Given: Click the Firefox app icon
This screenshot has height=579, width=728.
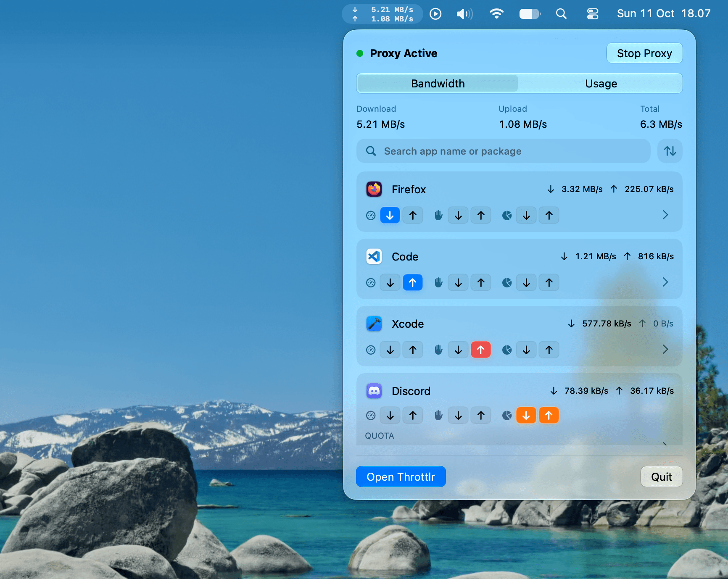Looking at the screenshot, I should tap(374, 189).
